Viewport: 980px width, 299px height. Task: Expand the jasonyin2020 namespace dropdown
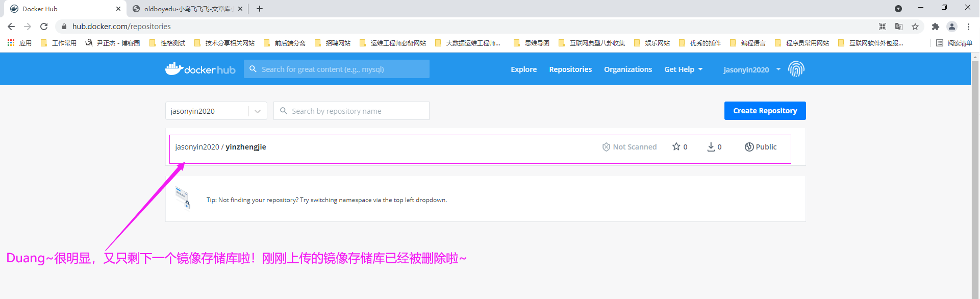[257, 111]
